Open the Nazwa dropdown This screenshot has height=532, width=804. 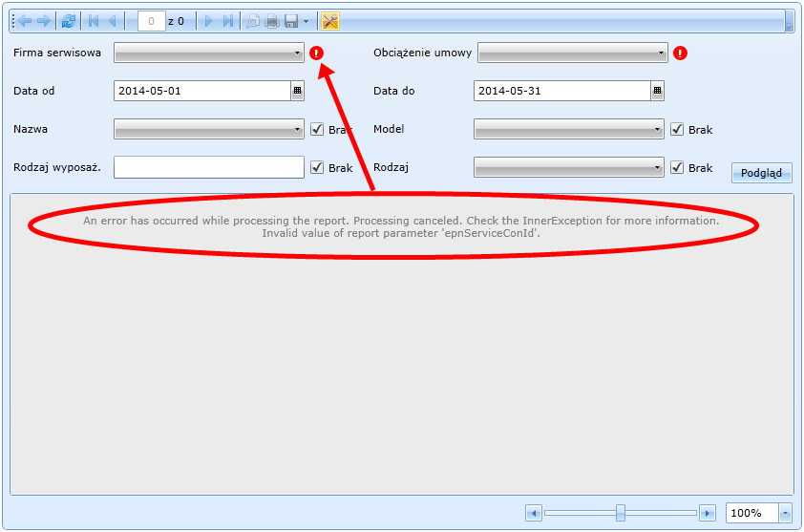tap(209, 129)
